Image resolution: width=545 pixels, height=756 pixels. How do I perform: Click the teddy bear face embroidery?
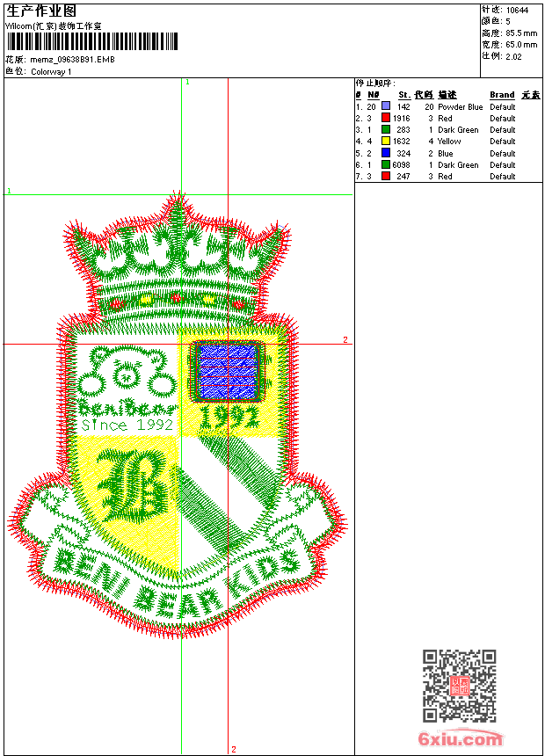coord(127,372)
